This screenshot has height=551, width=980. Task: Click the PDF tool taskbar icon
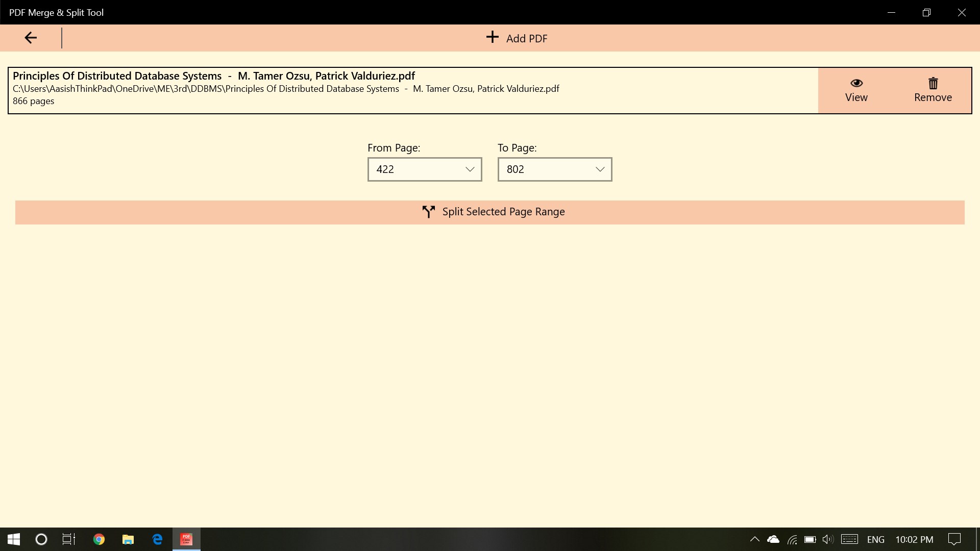pyautogui.click(x=186, y=539)
